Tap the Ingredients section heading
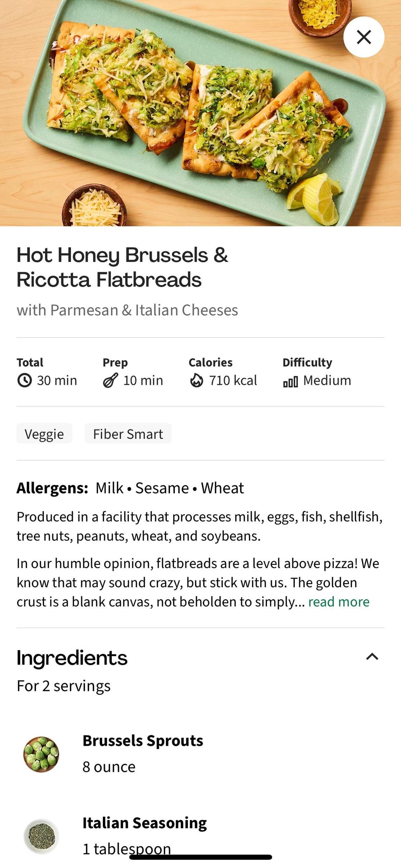401x868 pixels. pyautogui.click(x=72, y=658)
